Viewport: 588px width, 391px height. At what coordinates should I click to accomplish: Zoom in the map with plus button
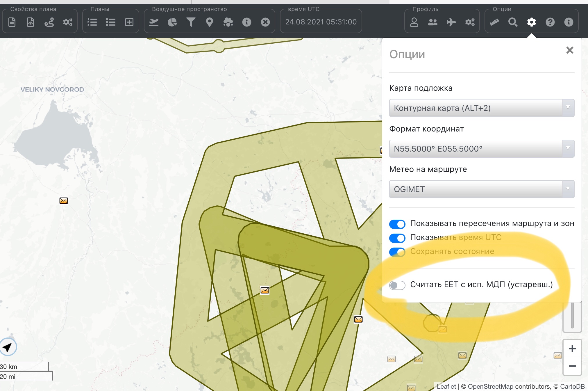572,349
